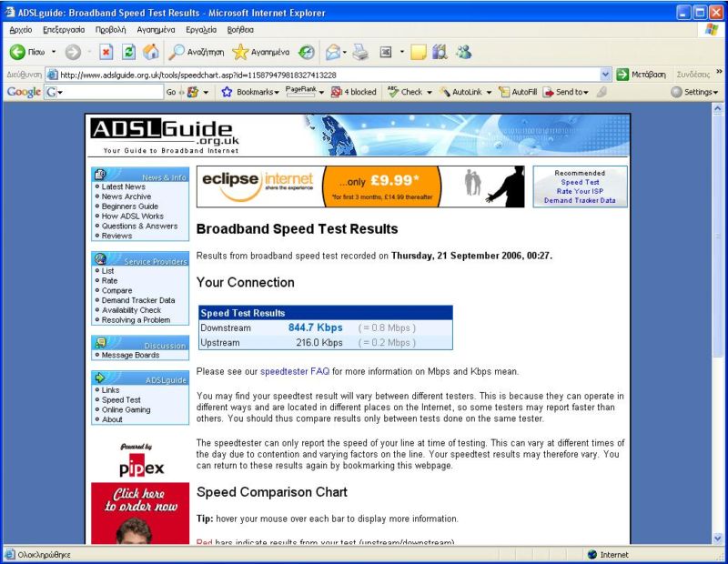This screenshot has height=564, width=728.
Task: Click the Research book toolbar icon
Action: pyautogui.click(x=440, y=52)
